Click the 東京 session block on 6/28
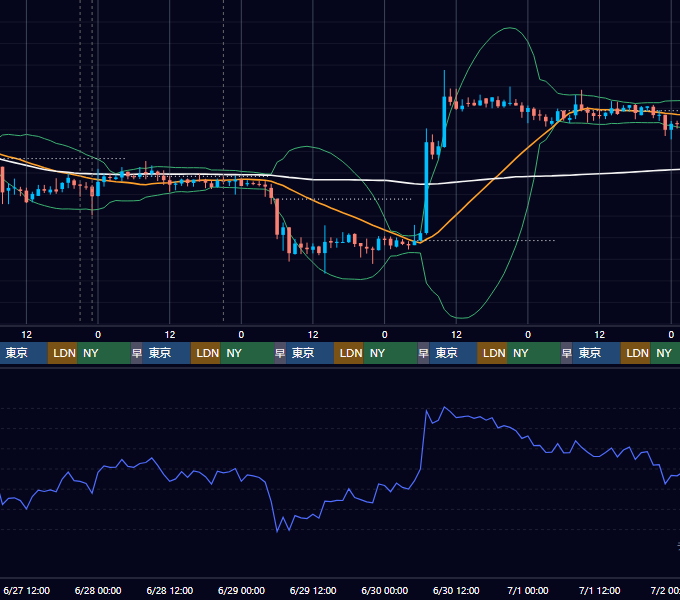 point(167,353)
